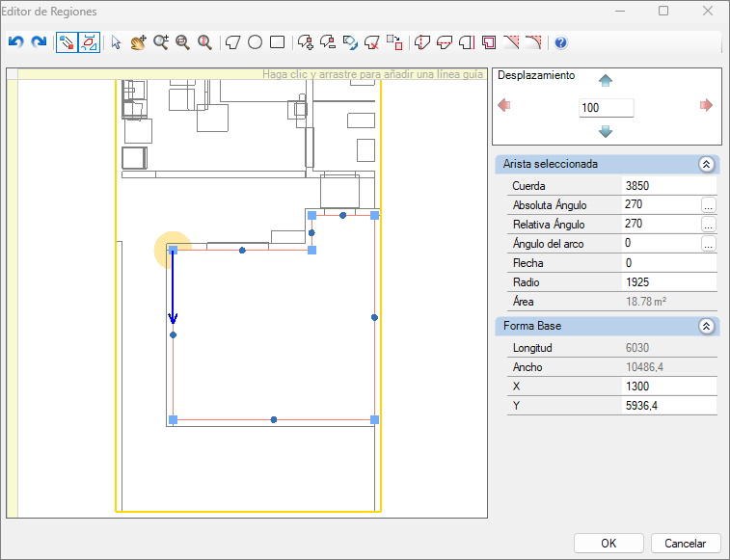Click the subtract region icon with minus

pos(328,42)
